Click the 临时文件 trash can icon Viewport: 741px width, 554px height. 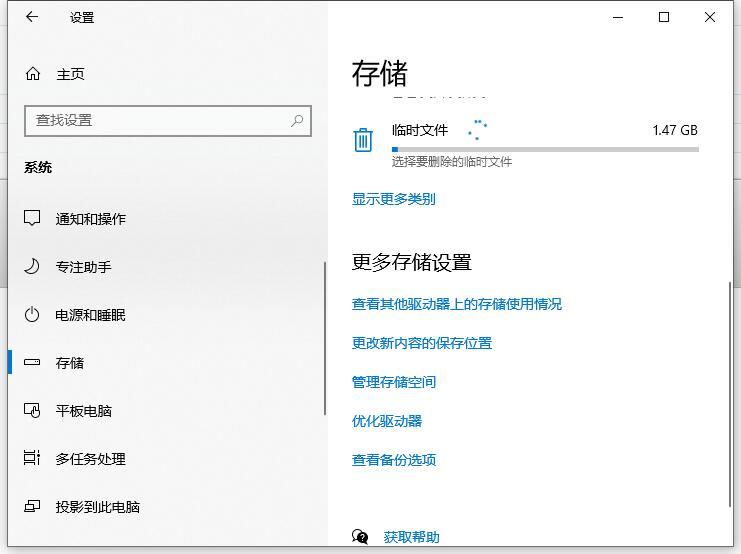(x=363, y=140)
